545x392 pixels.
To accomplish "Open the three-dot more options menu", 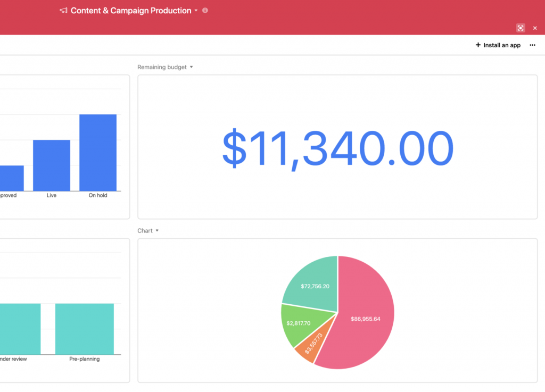I will click(x=532, y=45).
